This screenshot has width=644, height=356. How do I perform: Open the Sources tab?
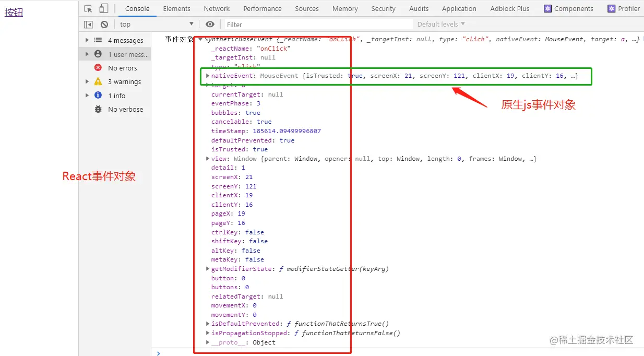click(307, 8)
